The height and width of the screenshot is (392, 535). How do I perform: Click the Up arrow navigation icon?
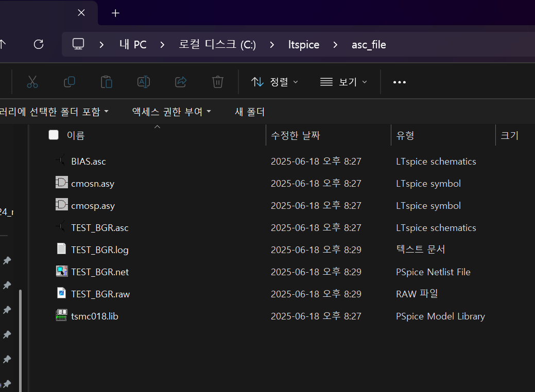coord(3,44)
